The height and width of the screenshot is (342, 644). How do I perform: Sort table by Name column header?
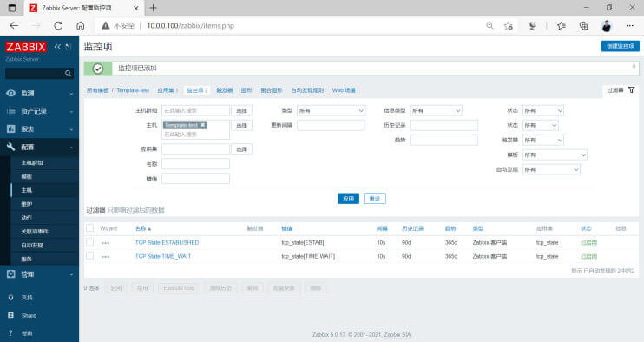(x=143, y=228)
